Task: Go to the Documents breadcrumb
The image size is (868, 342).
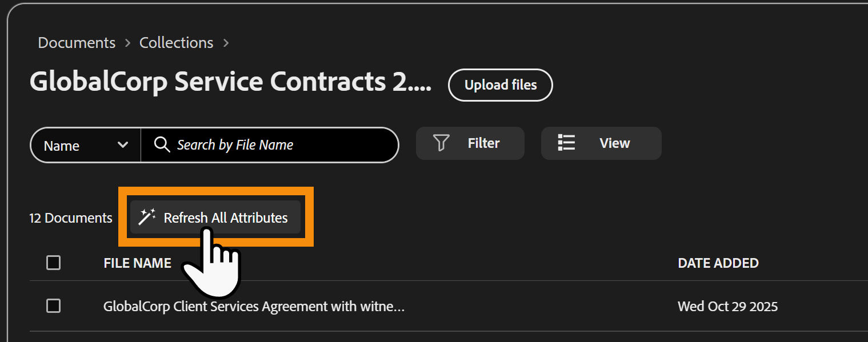Action: [77, 43]
